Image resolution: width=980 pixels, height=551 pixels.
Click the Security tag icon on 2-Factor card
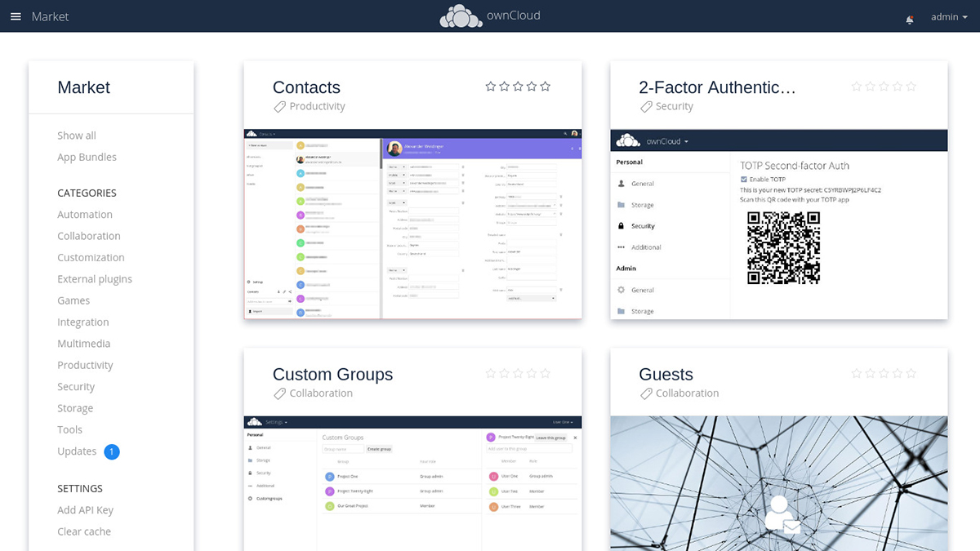click(x=648, y=106)
